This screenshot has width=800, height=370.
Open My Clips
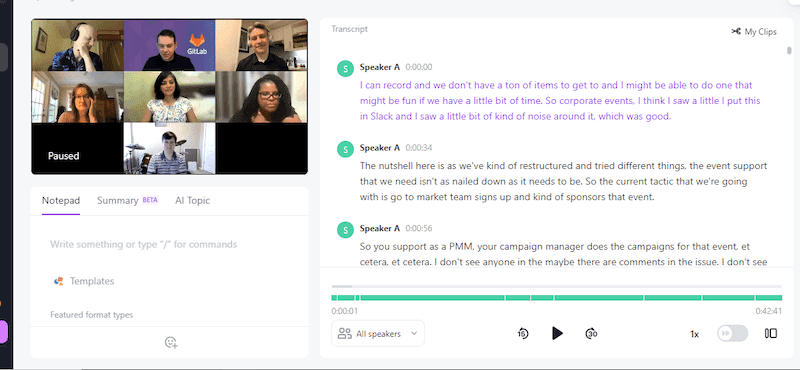click(754, 32)
